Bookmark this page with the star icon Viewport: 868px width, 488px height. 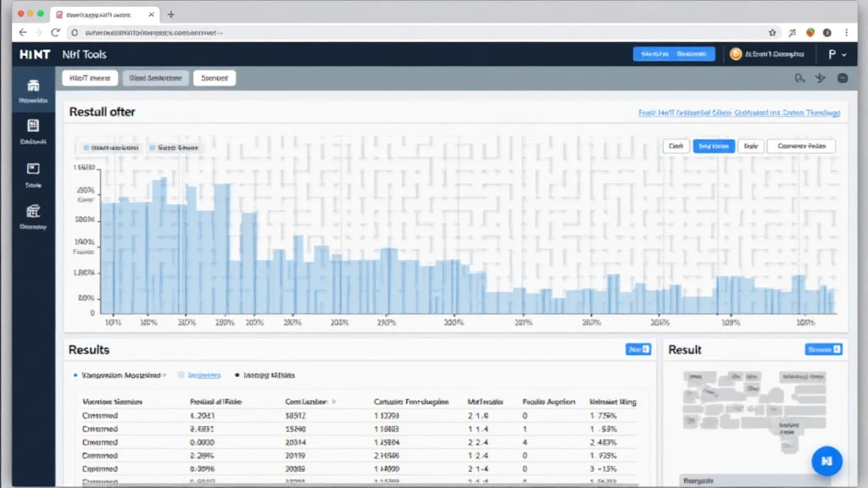pos(772,32)
